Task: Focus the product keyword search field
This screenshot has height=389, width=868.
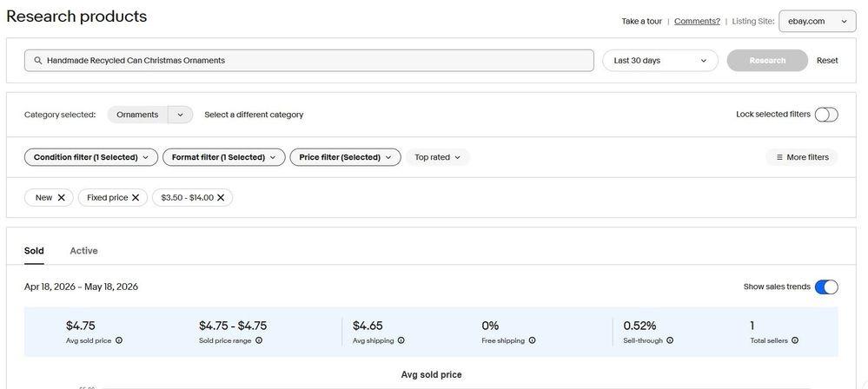Action: 309,60
